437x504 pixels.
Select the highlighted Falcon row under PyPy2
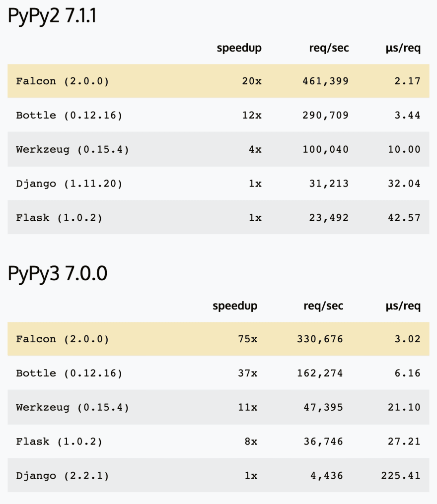coord(218,81)
